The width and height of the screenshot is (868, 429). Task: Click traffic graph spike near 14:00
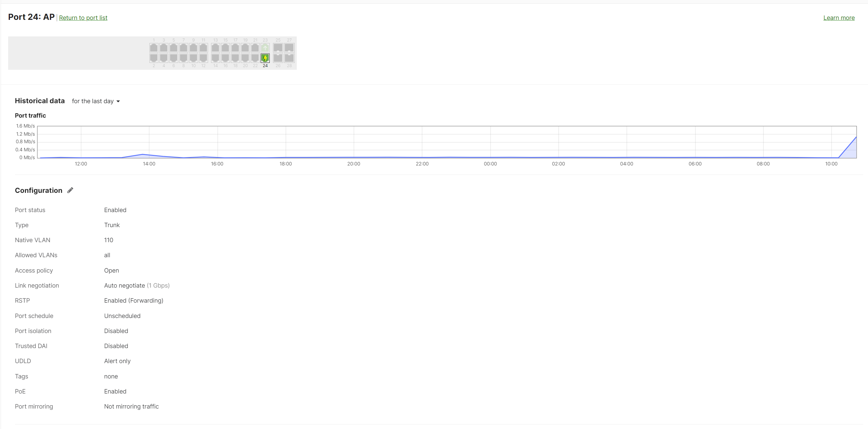143,154
